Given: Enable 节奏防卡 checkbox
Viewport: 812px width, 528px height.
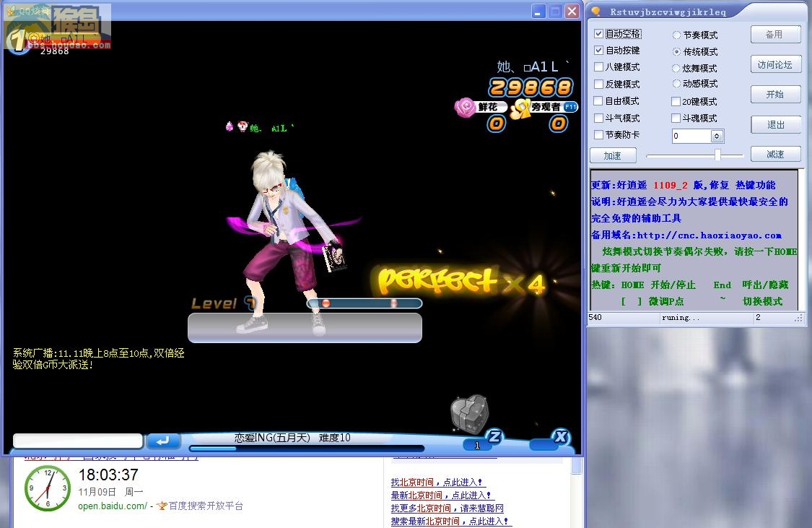Looking at the screenshot, I should coord(598,135).
